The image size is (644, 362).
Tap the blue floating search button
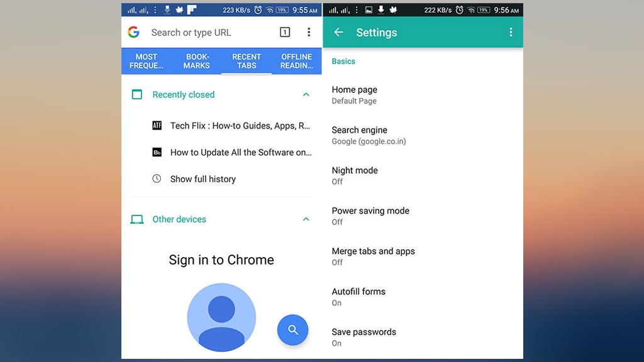click(x=292, y=329)
